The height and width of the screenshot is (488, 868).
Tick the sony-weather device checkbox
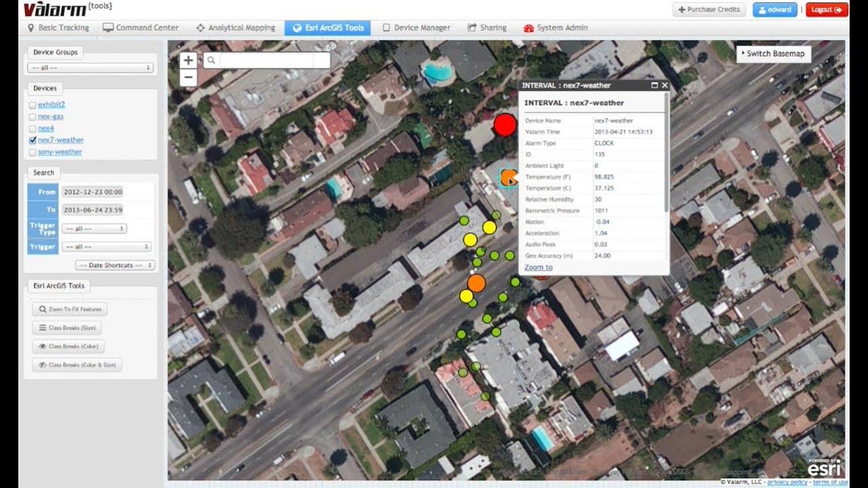click(x=33, y=152)
